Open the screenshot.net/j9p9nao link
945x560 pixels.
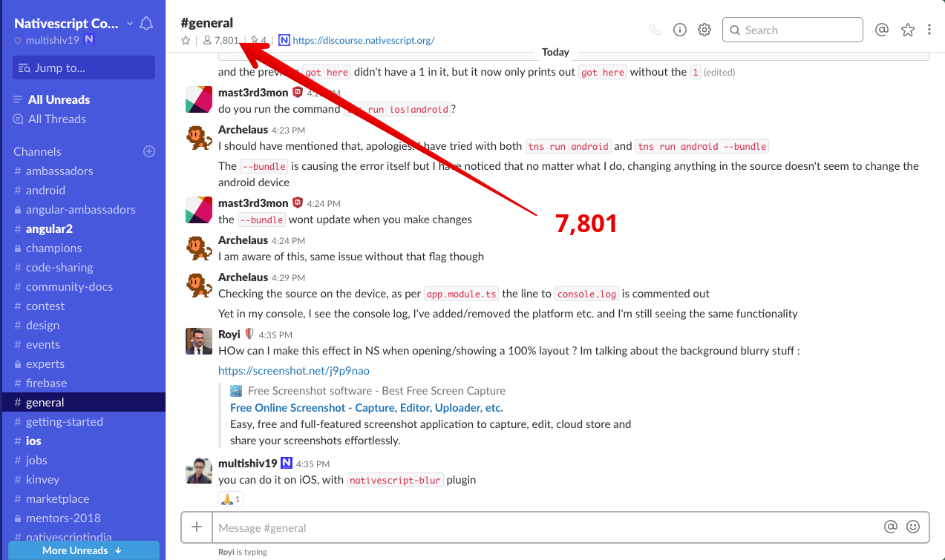tap(294, 370)
